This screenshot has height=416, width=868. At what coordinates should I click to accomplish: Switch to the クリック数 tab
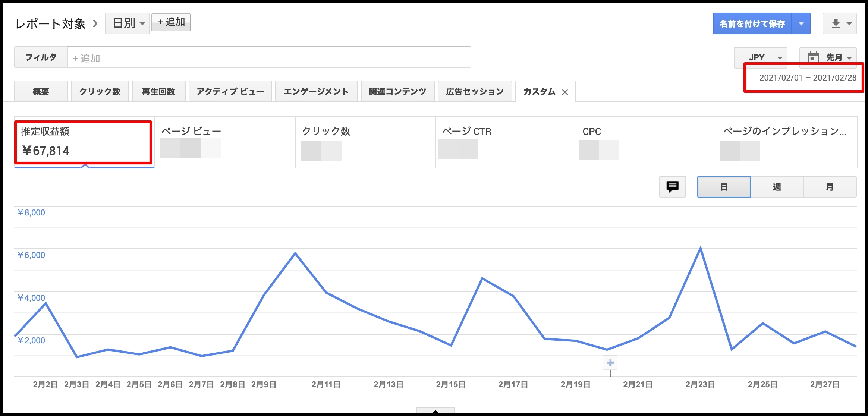100,91
